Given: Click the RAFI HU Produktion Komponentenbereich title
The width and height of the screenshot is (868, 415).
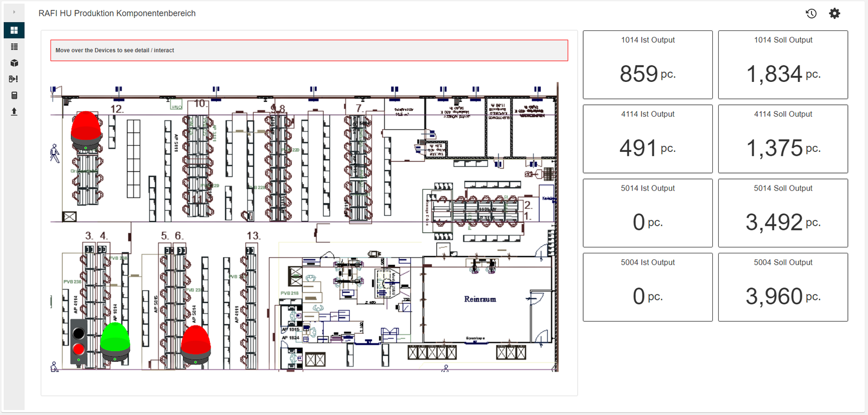Looking at the screenshot, I should 117,14.
